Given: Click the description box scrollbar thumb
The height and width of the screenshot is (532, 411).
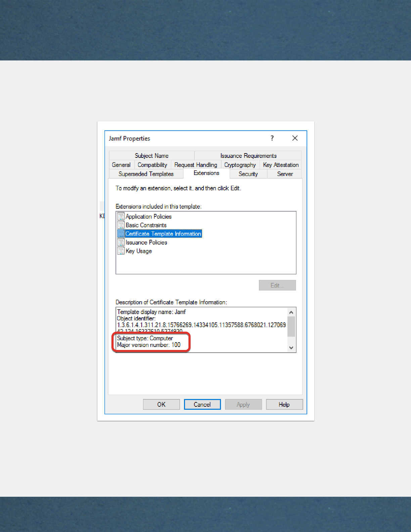Looking at the screenshot, I should pyautogui.click(x=291, y=326).
